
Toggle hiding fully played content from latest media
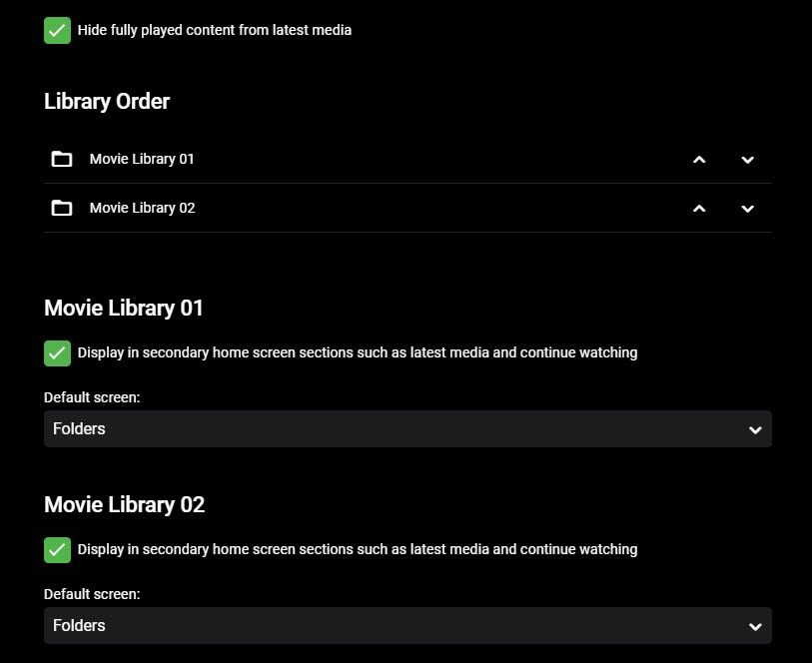click(57, 30)
